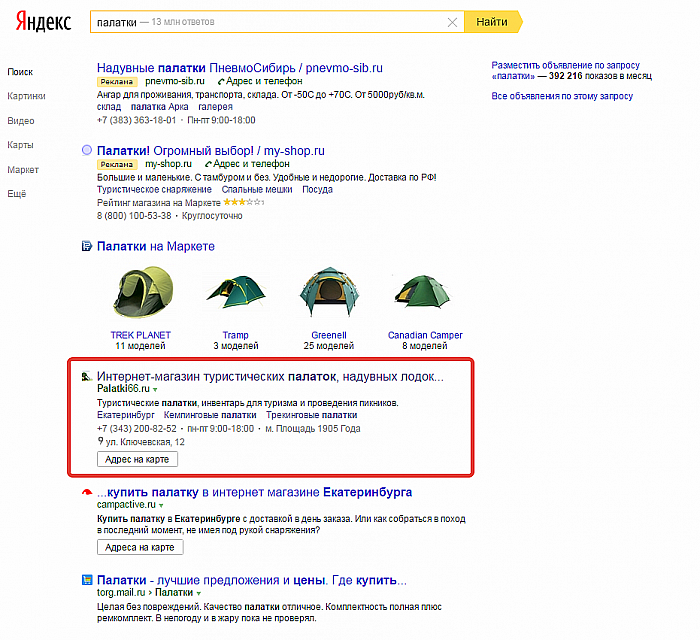Viewport: 700px width, 640px height.
Task: Click the Market icon beside Палатки на Маркете
Action: click(87, 246)
